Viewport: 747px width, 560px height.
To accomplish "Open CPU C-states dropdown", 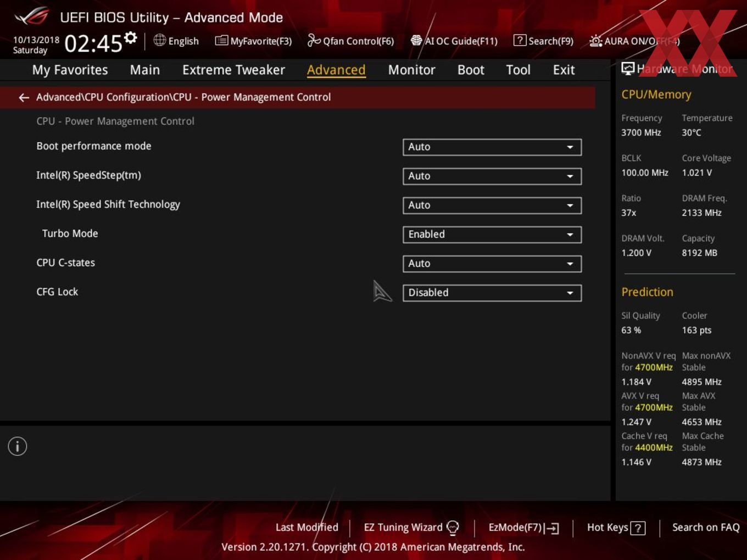I will coord(492,264).
